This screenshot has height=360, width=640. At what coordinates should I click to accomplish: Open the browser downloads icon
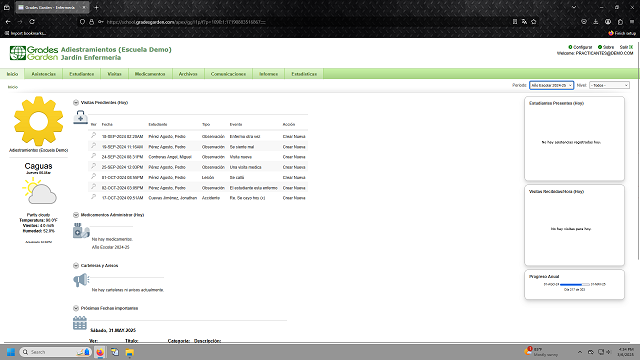point(596,22)
